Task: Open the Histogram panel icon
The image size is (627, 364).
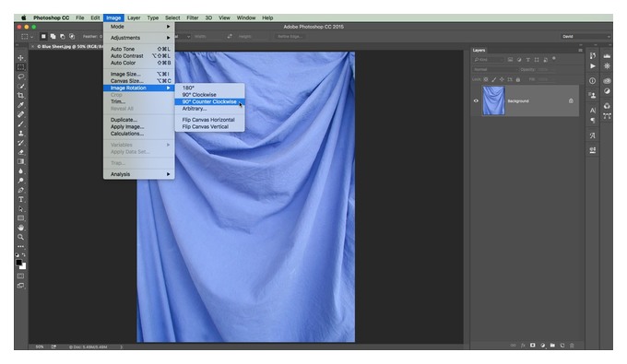Action: pos(607,56)
